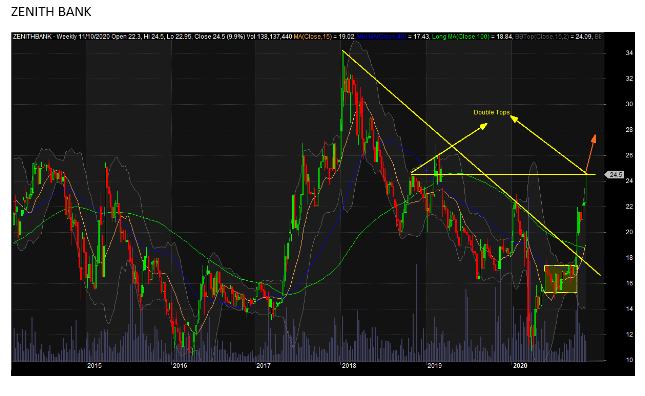Click the 2020 label on time axis
Screen dimensions: 645x396
(520, 365)
